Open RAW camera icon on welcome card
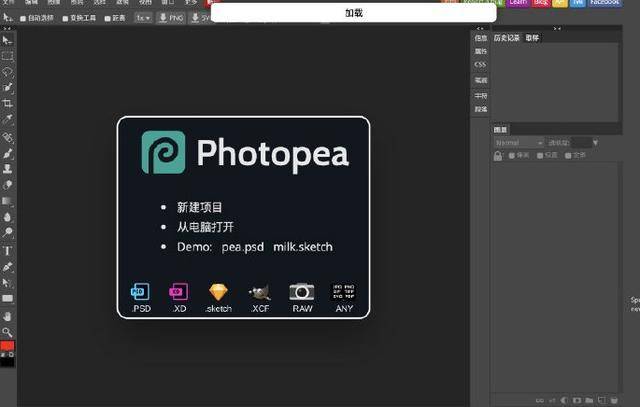640x407 pixels. tap(302, 298)
